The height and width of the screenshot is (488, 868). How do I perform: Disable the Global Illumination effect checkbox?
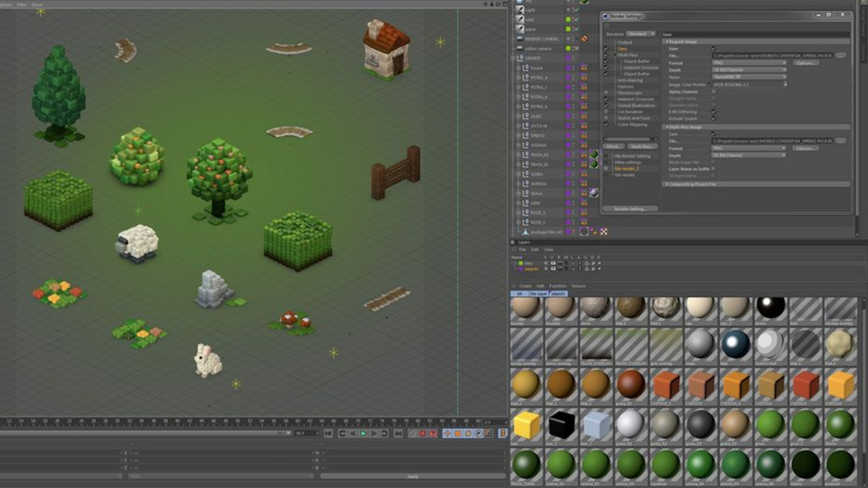click(606, 105)
